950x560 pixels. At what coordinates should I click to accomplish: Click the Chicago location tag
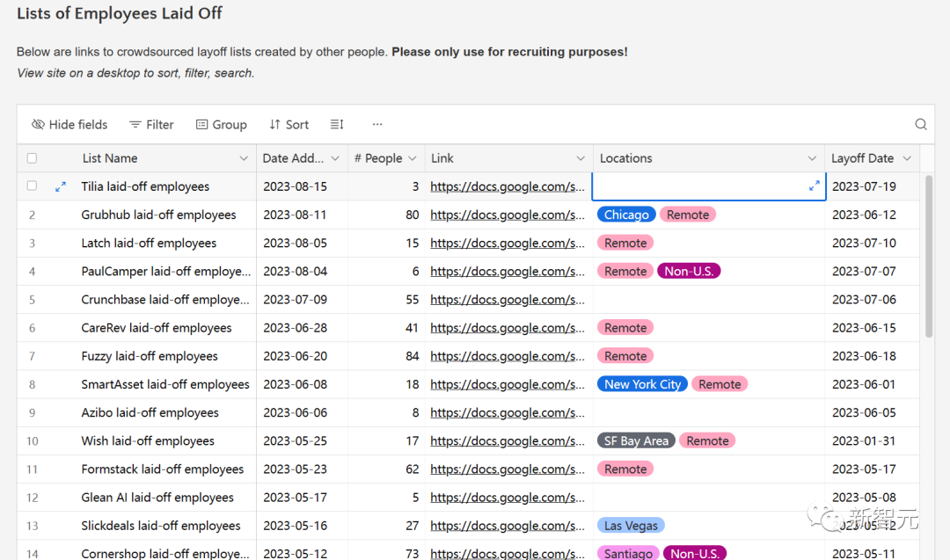pyautogui.click(x=626, y=215)
